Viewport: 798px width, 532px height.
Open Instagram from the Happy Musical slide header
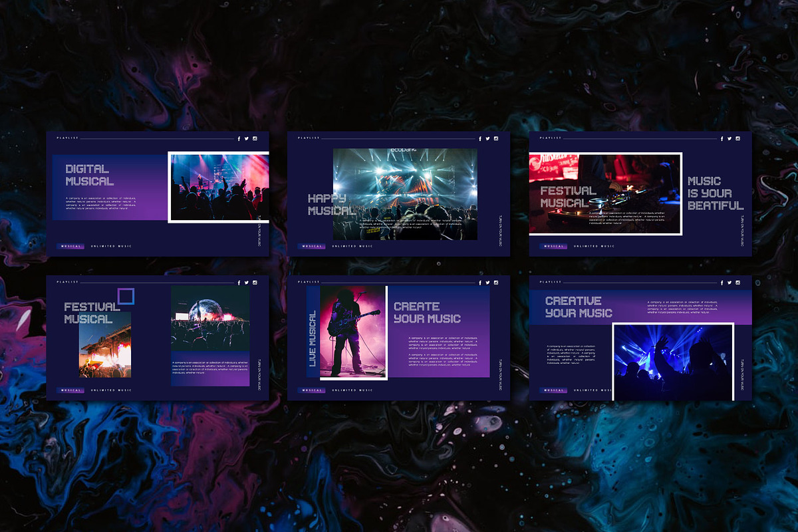tap(496, 137)
